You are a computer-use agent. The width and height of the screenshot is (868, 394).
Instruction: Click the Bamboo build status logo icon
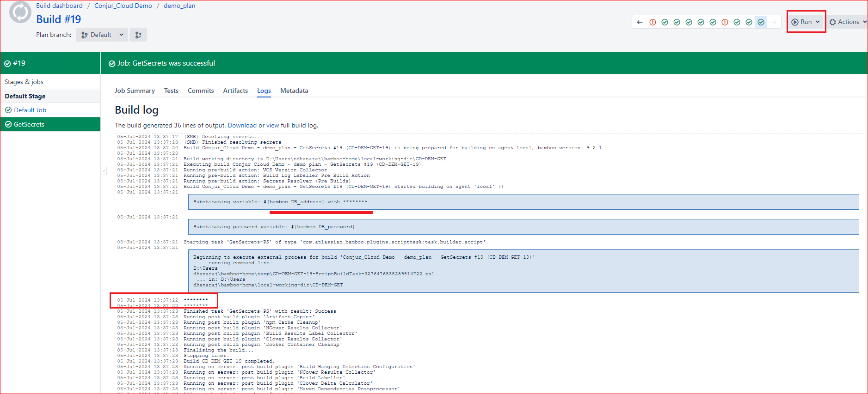click(x=20, y=12)
